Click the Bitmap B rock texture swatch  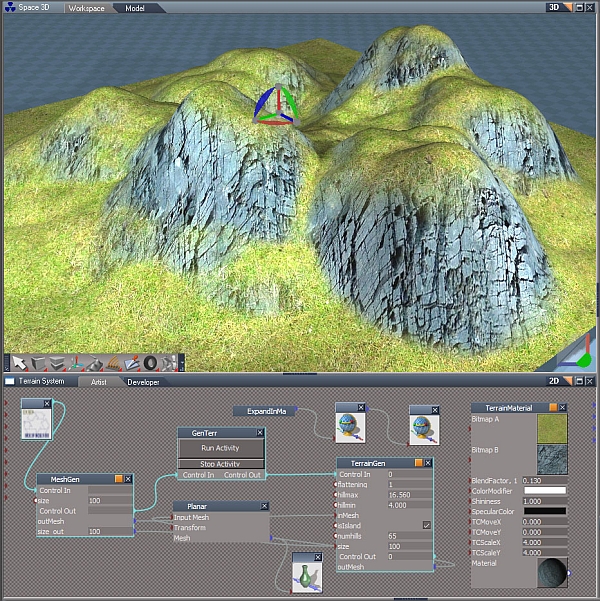tap(552, 459)
